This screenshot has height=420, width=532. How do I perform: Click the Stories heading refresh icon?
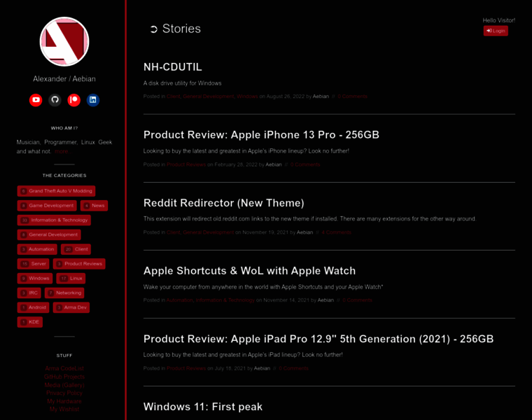pos(154,29)
